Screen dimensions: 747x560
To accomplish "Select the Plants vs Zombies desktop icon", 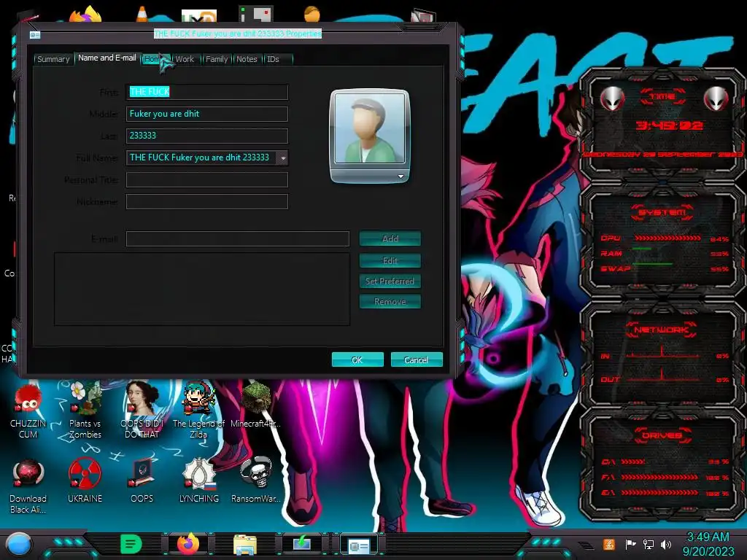I will click(85, 411).
